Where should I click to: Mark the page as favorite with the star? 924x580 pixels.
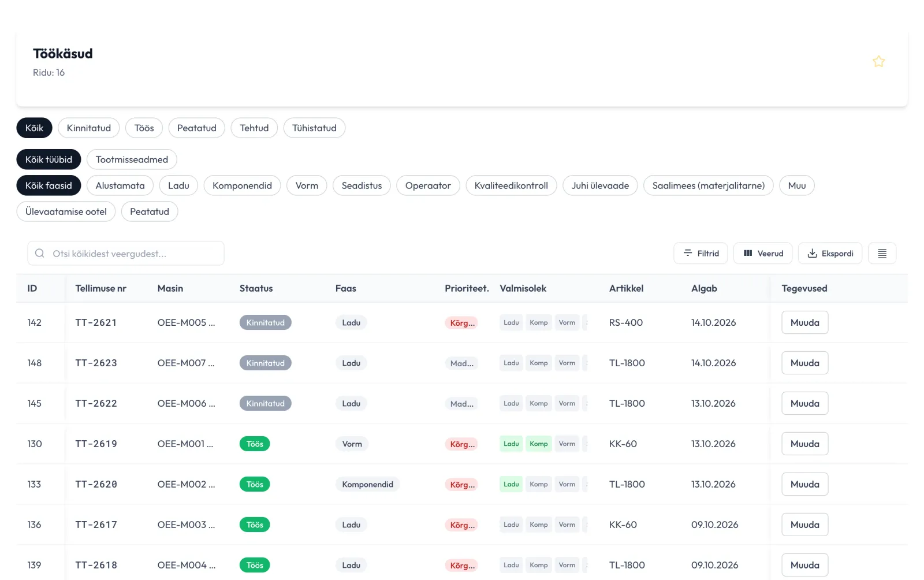[x=878, y=61]
